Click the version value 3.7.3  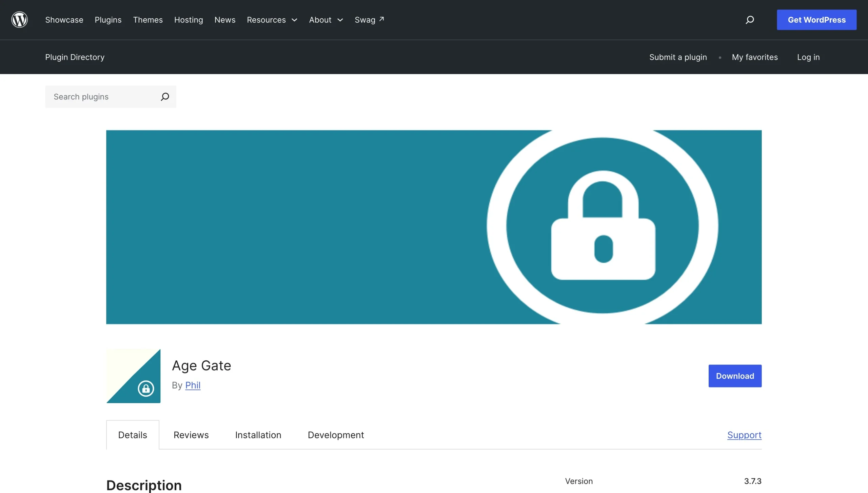(x=753, y=481)
